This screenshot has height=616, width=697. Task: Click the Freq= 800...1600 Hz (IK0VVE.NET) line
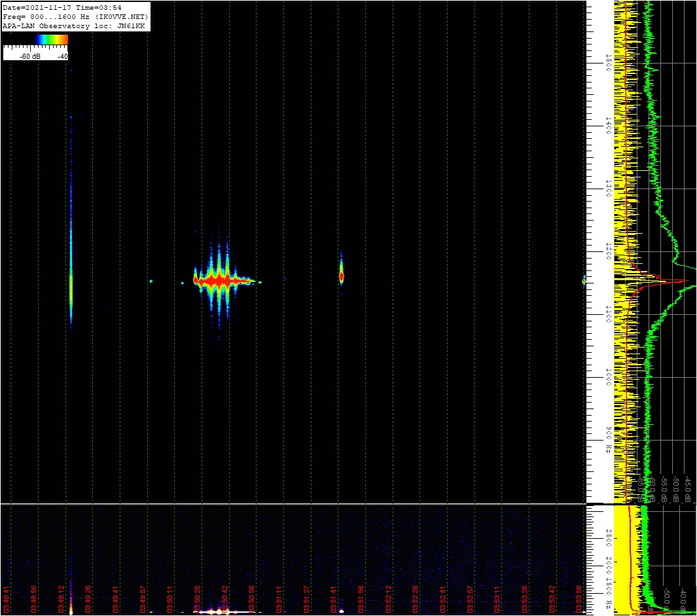(75, 17)
